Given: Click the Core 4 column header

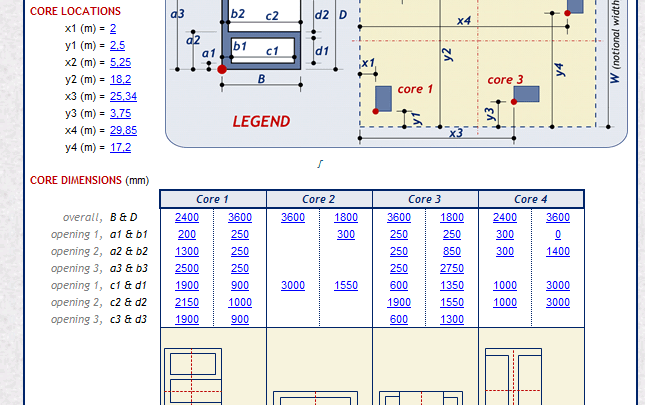Looking at the screenshot, I should pyautogui.click(x=531, y=199).
